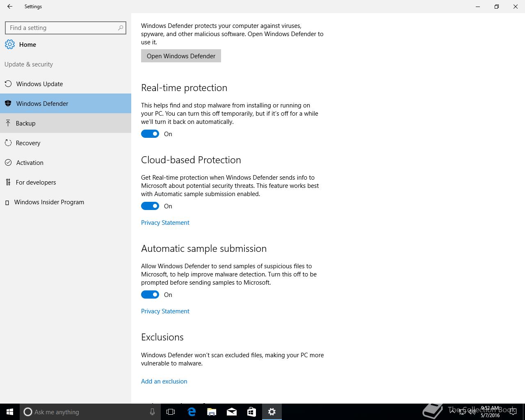Image resolution: width=525 pixels, height=420 pixels.
Task: Click the Windows Defender shield icon
Action: [x=8, y=103]
